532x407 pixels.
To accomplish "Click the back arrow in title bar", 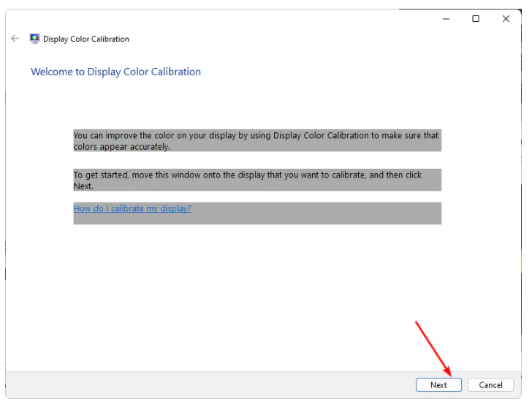I will pos(15,39).
